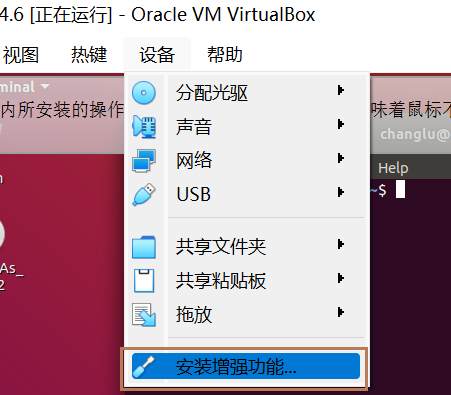Select 安装增强功能... menu entry
Screen dimensions: 451x395
246,366
